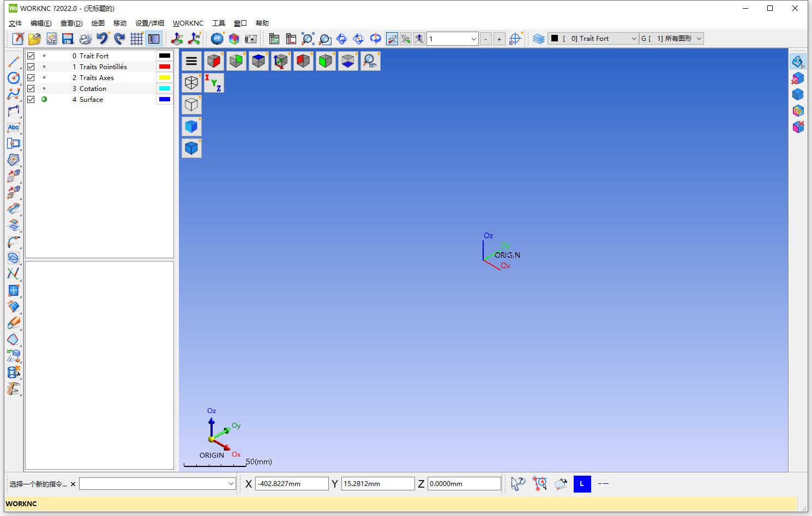The height and width of the screenshot is (516, 812).
Task: Click the cyan Cotation color swatch
Action: point(165,88)
